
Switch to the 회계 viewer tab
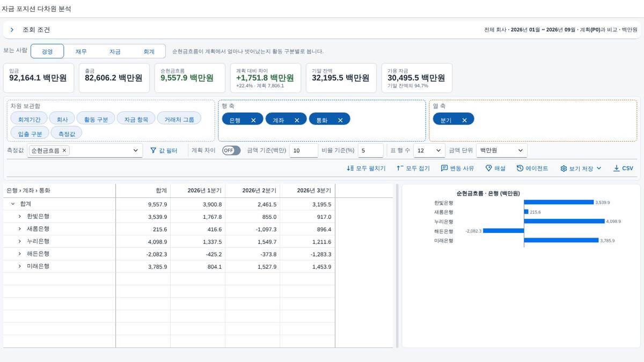149,51
